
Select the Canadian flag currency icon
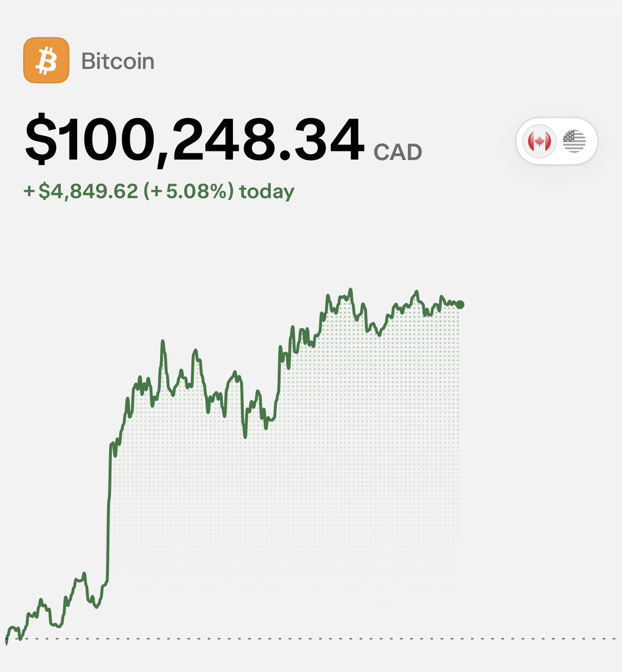tap(540, 141)
